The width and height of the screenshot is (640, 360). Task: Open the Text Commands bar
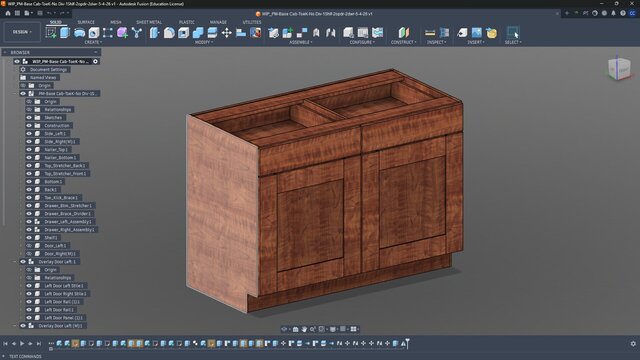[x=25, y=356]
